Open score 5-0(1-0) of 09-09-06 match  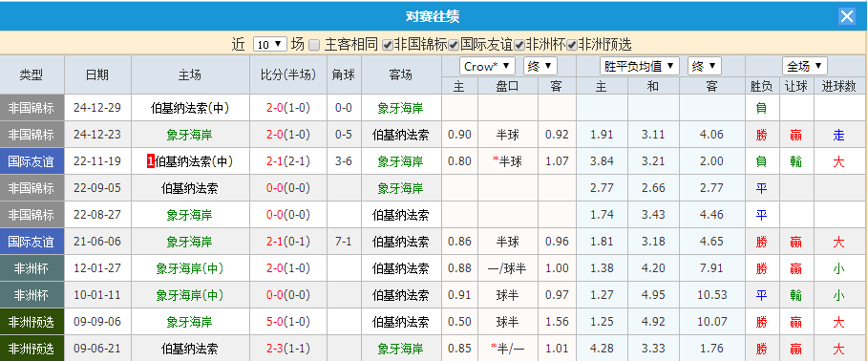288,322
